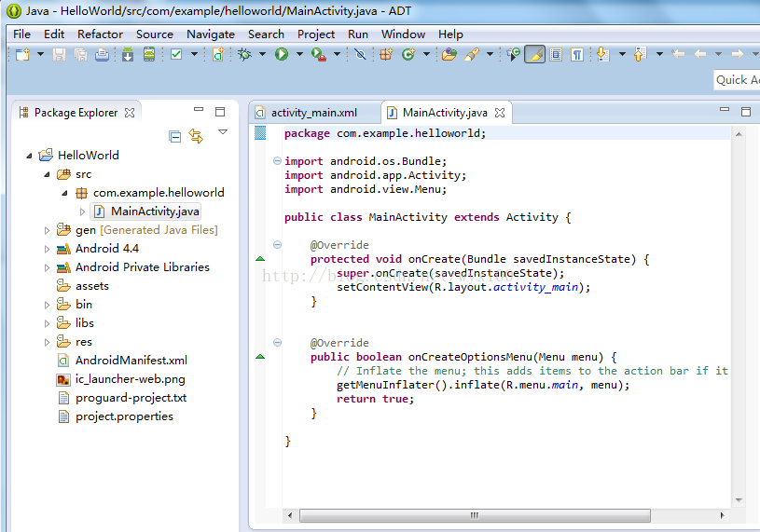Toggle Link with Editor in Package Explorer
Image resolution: width=760 pixels, height=532 pixels.
(x=196, y=136)
